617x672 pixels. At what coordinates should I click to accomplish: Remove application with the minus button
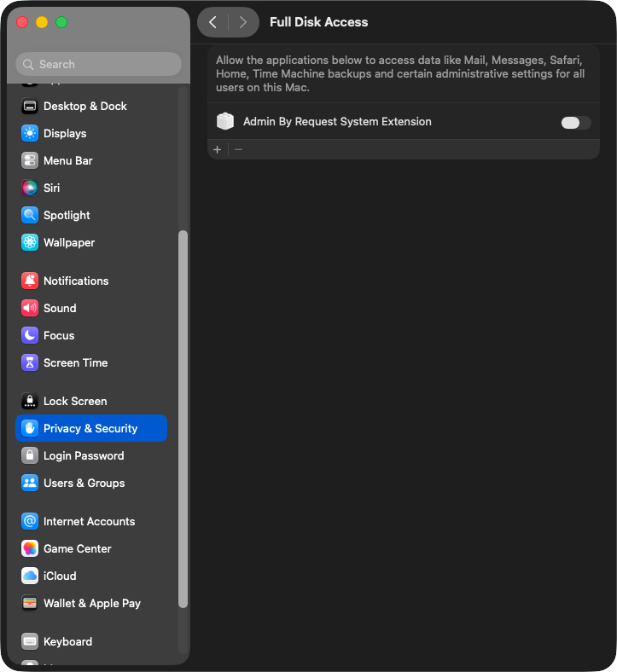click(239, 150)
